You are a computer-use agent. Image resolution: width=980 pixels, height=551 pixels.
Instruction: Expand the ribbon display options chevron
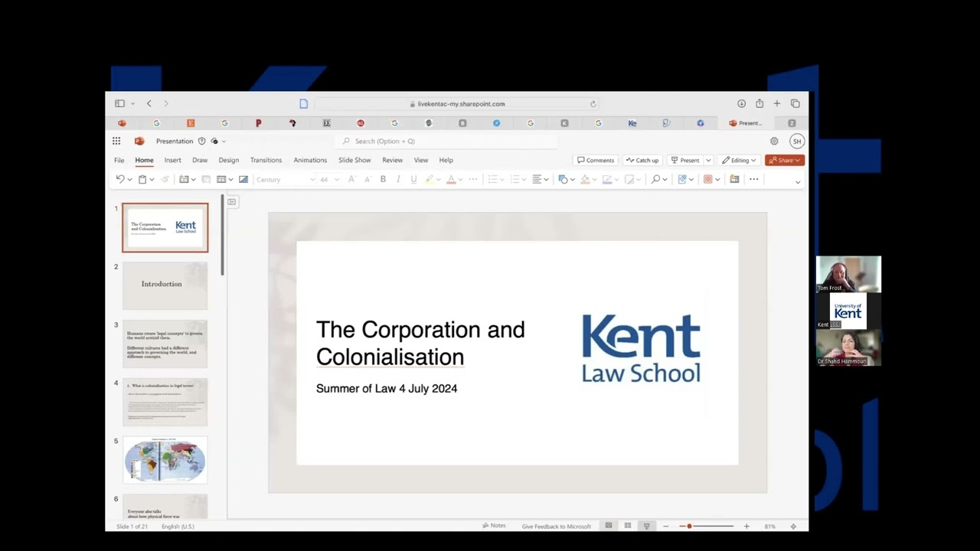tap(797, 182)
